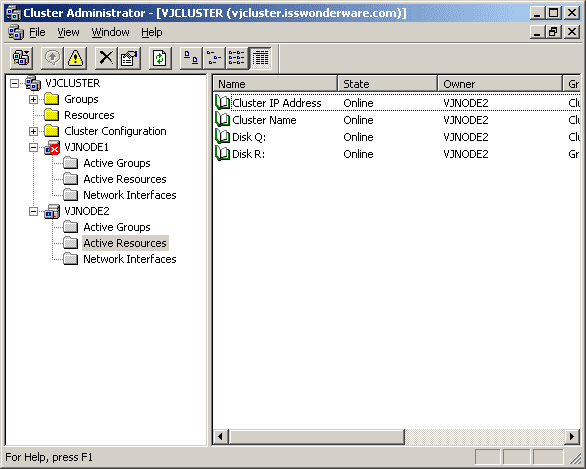Select Network Interfaces under VJNODE2
Viewport: 586px width, 469px height.
pyautogui.click(x=130, y=259)
